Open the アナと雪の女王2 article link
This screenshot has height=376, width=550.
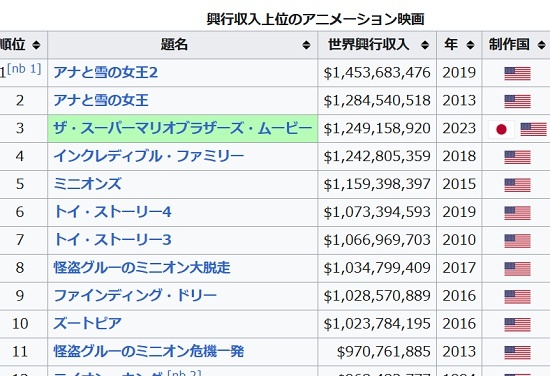click(x=106, y=73)
